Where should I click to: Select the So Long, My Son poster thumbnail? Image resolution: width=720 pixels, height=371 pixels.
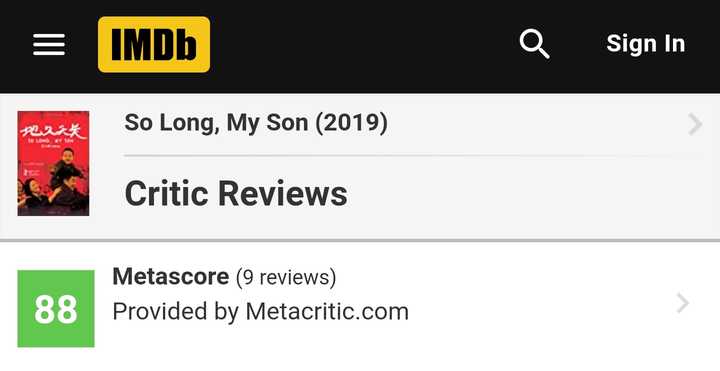click(x=53, y=163)
